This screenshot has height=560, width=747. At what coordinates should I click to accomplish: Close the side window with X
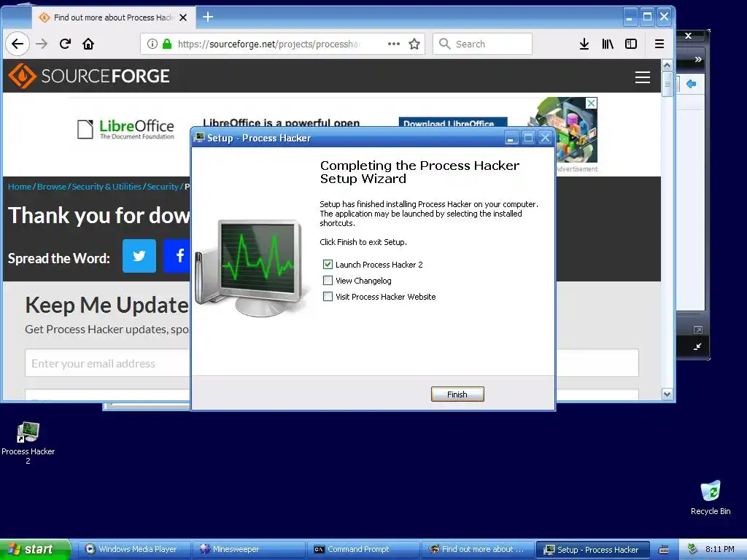[x=688, y=36]
